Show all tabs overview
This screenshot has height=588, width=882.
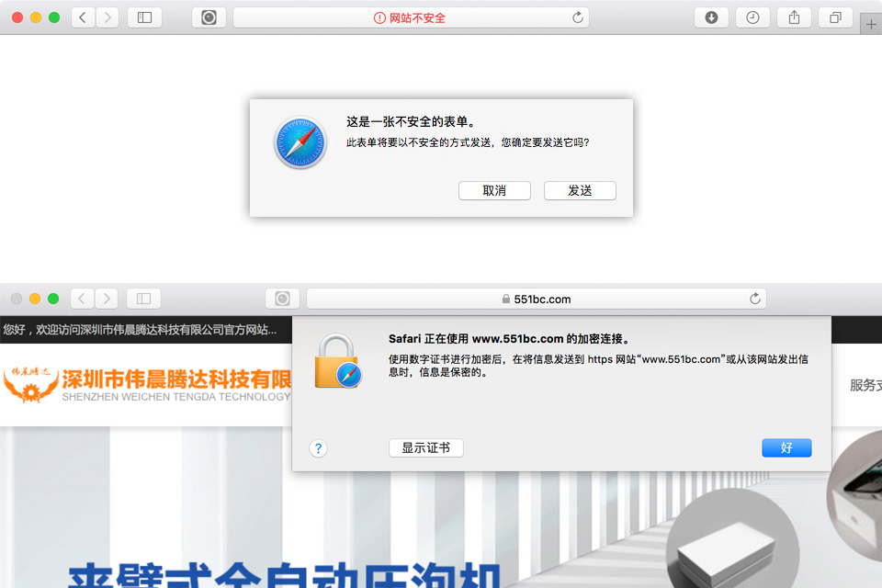[x=833, y=17]
